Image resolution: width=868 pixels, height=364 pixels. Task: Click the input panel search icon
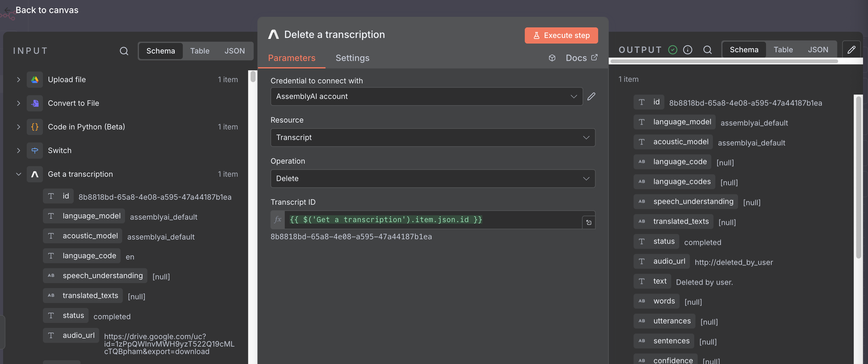click(124, 51)
